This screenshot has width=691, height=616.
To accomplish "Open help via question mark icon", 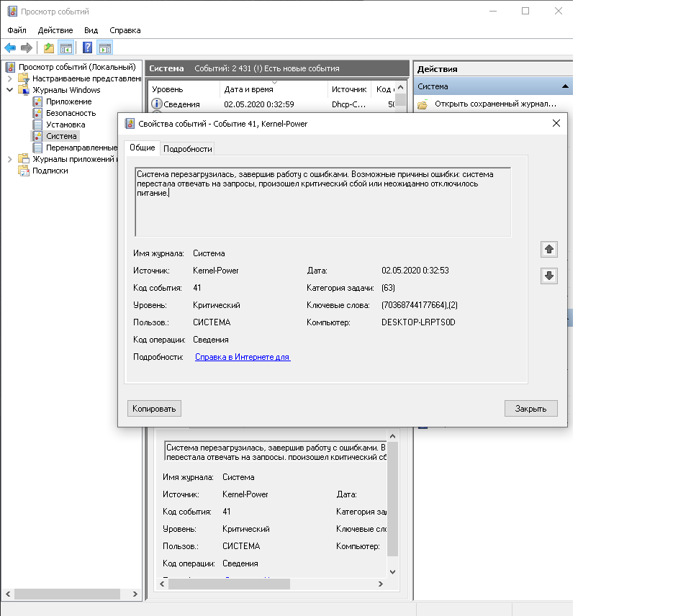I will pyautogui.click(x=88, y=47).
